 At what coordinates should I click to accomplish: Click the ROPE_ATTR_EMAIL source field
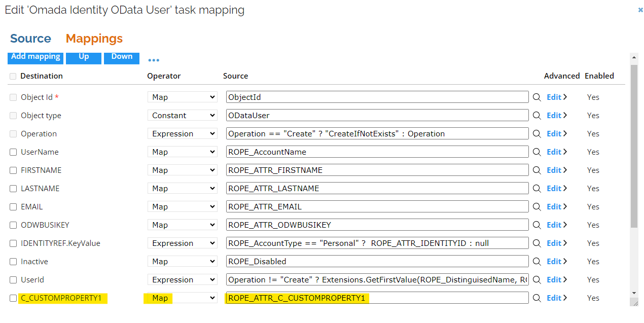coord(377,207)
